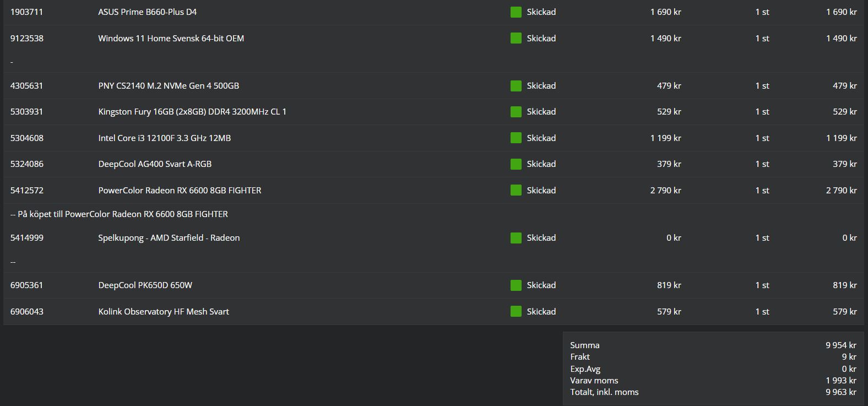Viewport: 868px width, 406px height.
Task: Click the green status icon for Windows 11 Home
Action: pos(516,38)
